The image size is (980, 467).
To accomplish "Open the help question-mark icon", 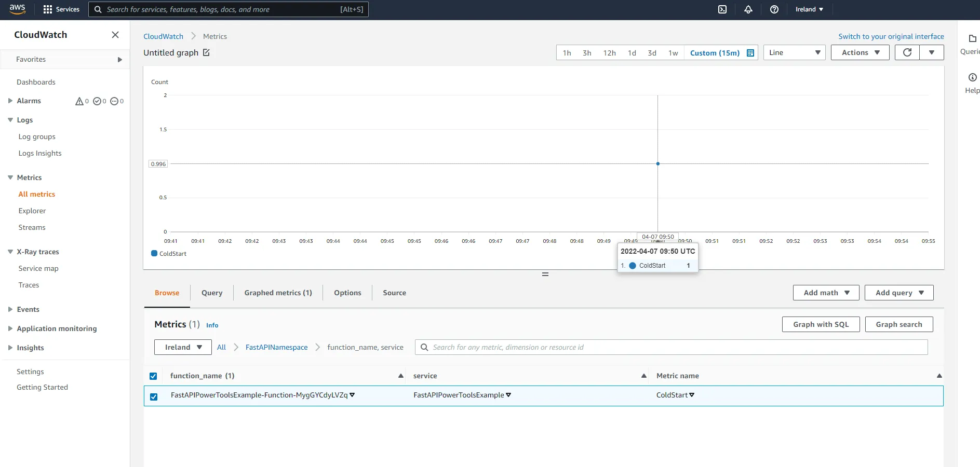I will [774, 9].
